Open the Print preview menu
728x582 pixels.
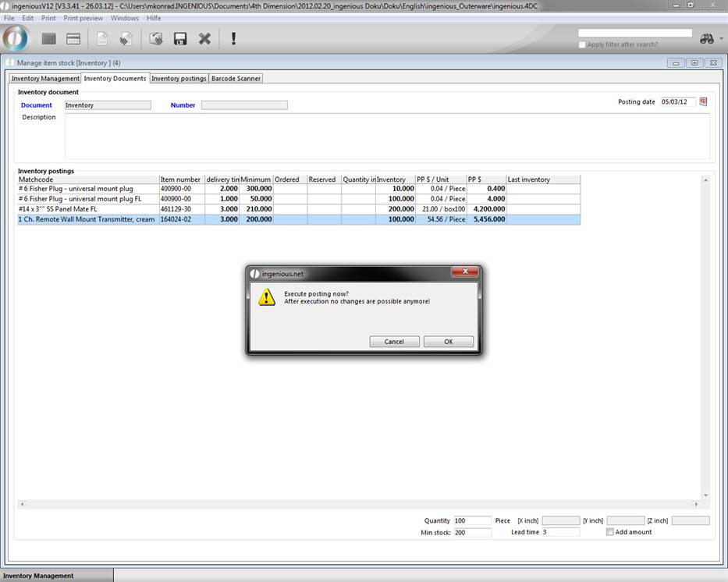tap(83, 18)
